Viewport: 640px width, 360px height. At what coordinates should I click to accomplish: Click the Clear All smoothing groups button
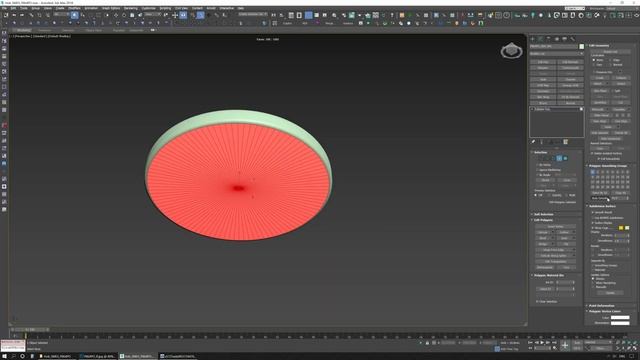[x=620, y=193]
